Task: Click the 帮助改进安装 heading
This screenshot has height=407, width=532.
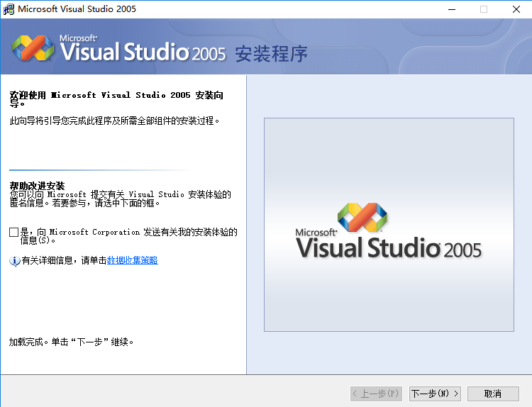Action: (37, 186)
